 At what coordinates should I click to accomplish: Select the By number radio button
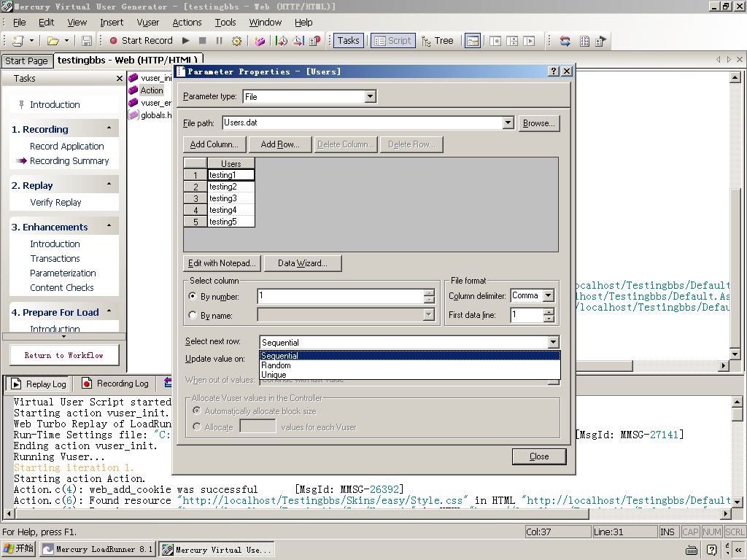pos(193,296)
